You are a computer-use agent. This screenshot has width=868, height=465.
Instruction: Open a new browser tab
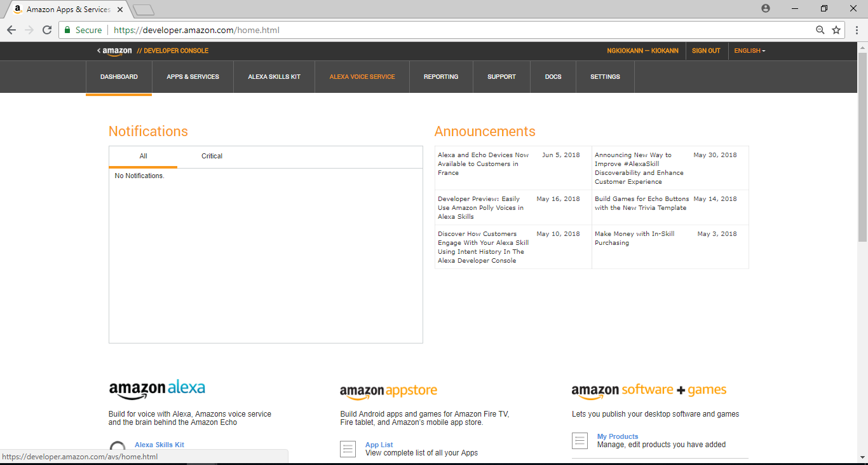144,10
